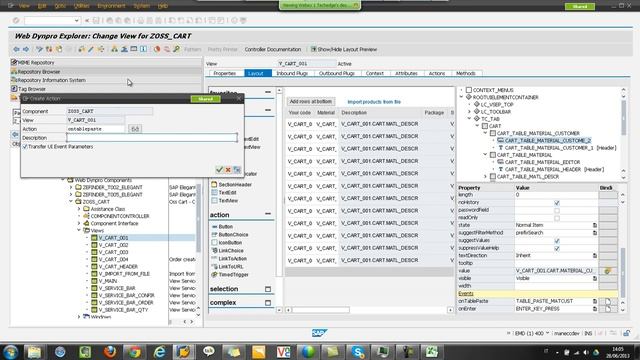Click the Action input field in dialog
Screen dimensions: 640x360
96,129
